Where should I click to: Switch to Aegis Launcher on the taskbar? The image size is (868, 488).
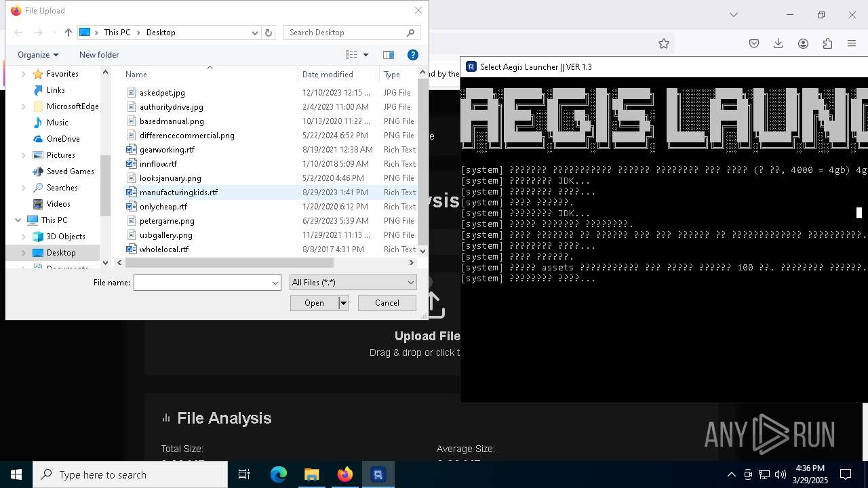click(378, 474)
